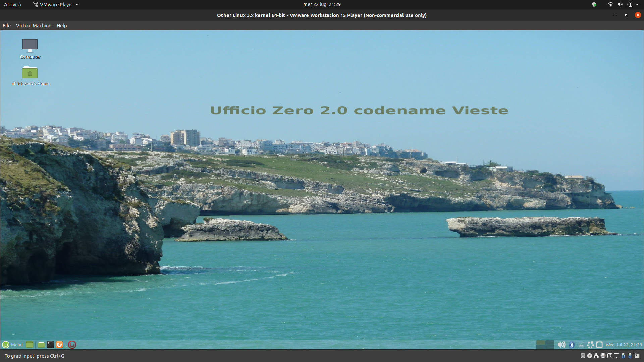644x362 pixels.
Task: Toggle the show desktop button
Action: [30, 345]
